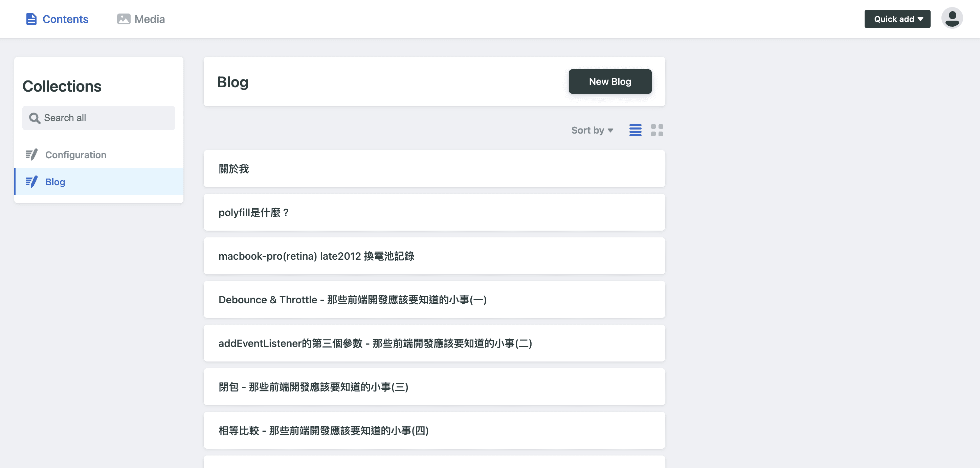Switch to list view layout
980x468 pixels.
point(635,131)
